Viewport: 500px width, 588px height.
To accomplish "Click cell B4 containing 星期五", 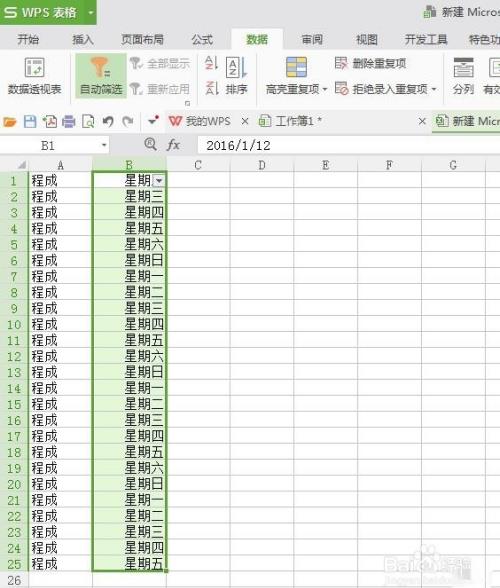I will click(129, 228).
